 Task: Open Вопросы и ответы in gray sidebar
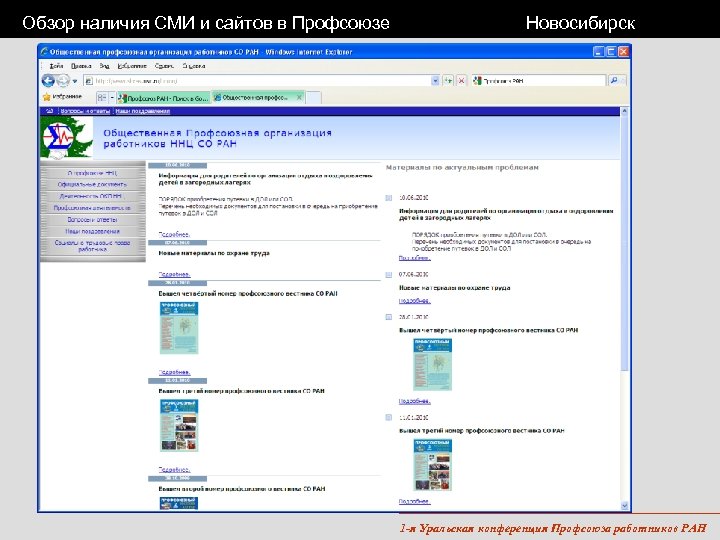point(92,219)
